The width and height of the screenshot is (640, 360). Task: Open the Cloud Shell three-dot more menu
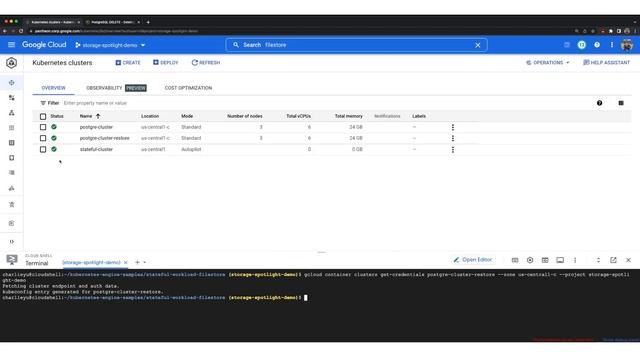(x=575, y=260)
